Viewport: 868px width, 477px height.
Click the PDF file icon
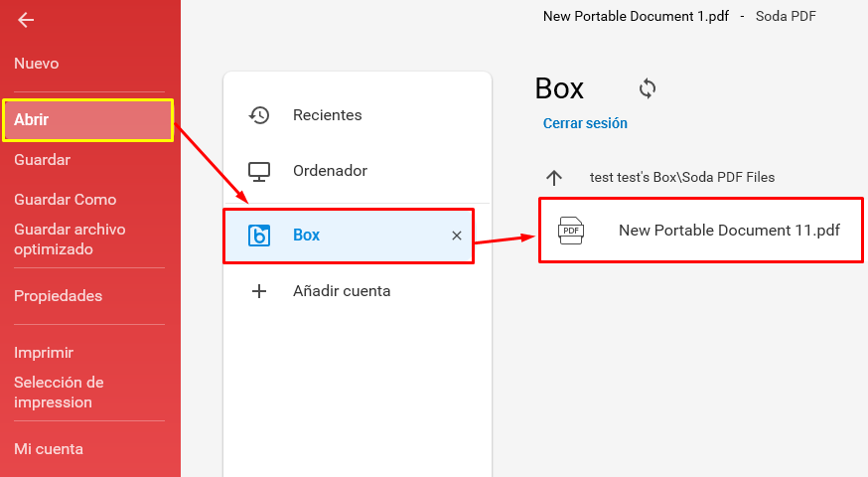[x=571, y=231]
